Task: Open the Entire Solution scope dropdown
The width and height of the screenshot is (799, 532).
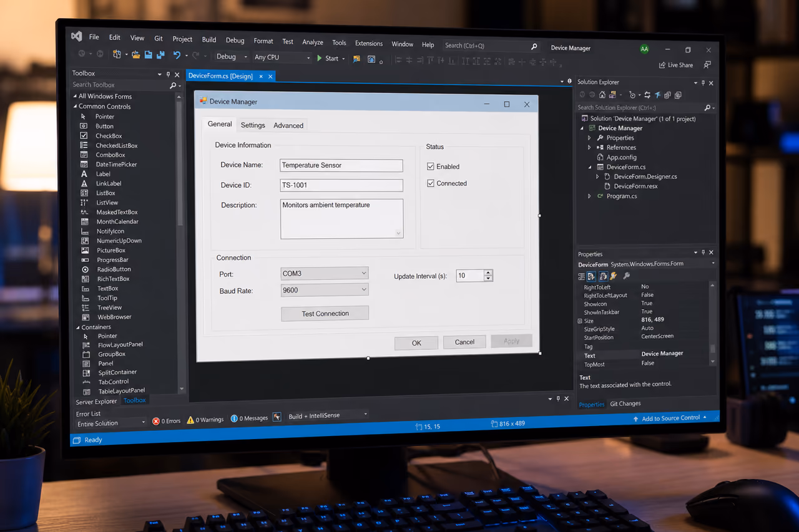Action: pyautogui.click(x=110, y=423)
